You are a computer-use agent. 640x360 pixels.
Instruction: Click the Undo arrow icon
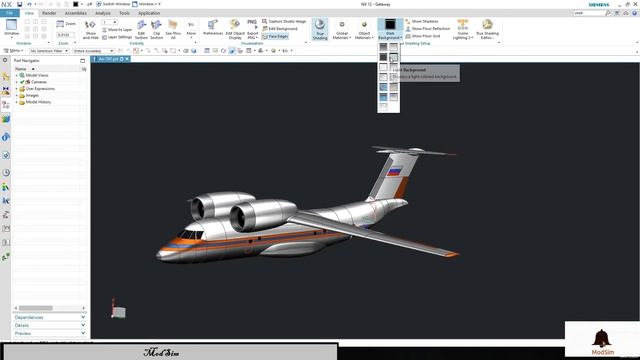click(x=29, y=4)
